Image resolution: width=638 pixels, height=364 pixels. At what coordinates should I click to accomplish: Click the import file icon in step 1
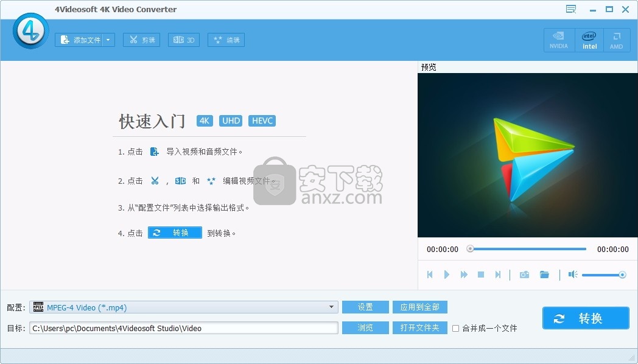[x=154, y=152]
